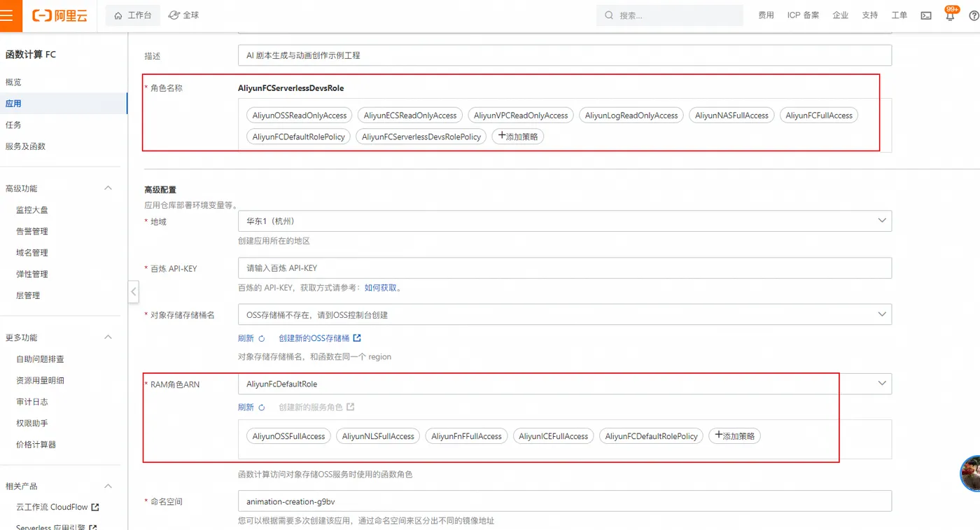The image size is (980, 530).
Task: Refresh the OSS bucket list
Action: 246,338
